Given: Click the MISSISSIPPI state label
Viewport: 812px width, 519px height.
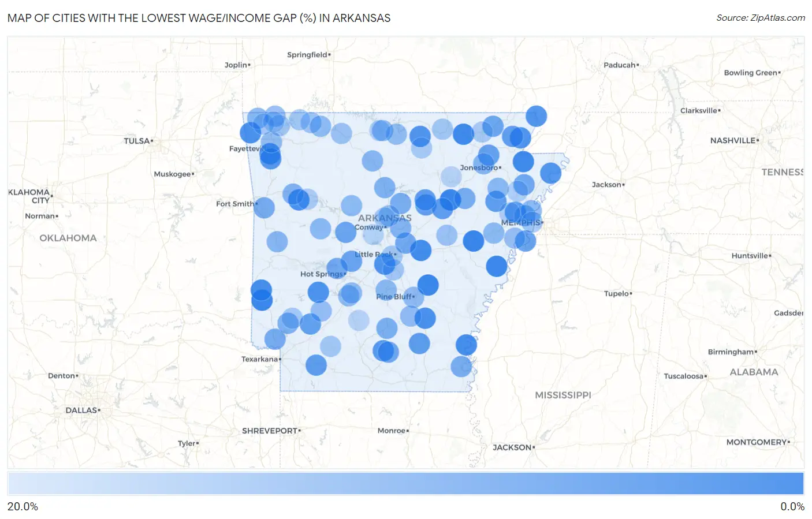Looking at the screenshot, I should click(x=563, y=395).
